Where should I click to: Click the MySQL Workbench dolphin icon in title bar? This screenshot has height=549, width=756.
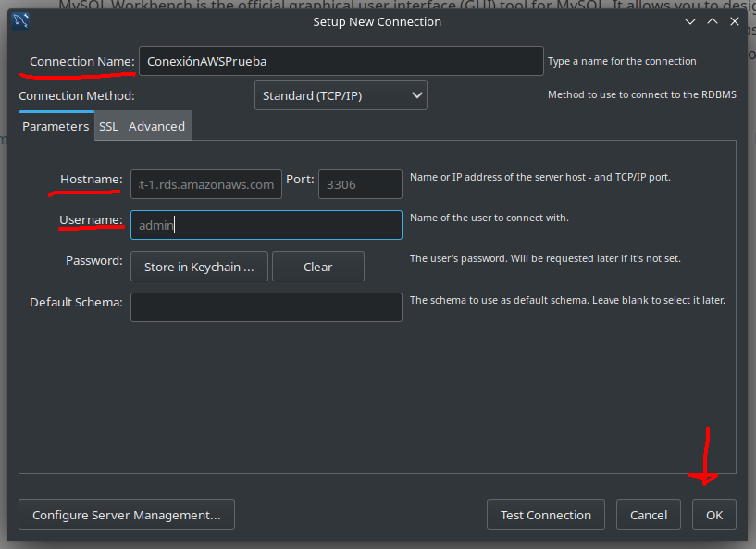click(20, 21)
